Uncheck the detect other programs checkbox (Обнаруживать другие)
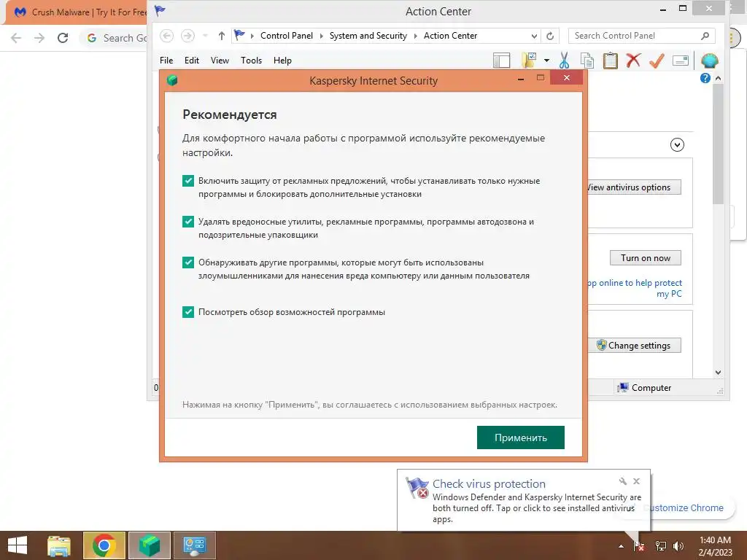The width and height of the screenshot is (747, 560). coord(188,262)
